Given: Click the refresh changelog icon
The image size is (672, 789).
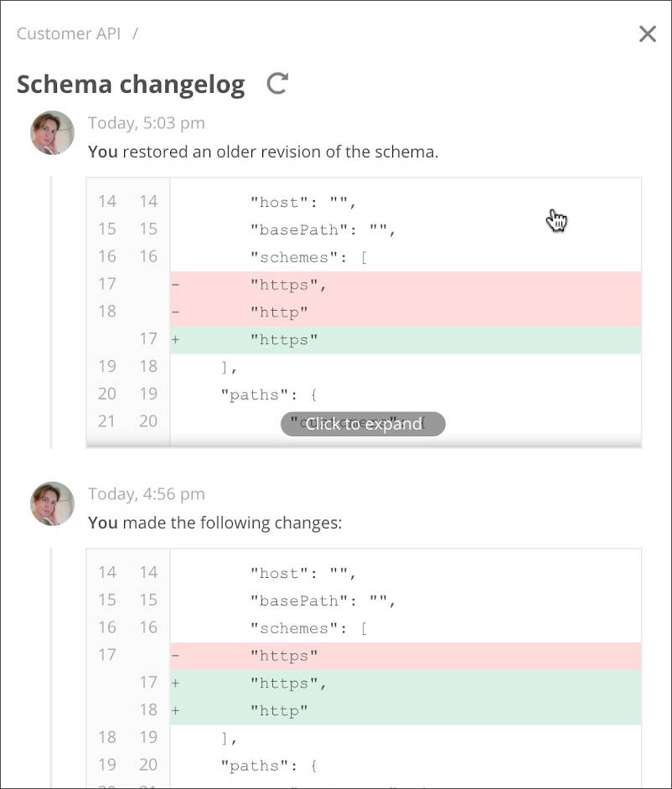Looking at the screenshot, I should [277, 84].
